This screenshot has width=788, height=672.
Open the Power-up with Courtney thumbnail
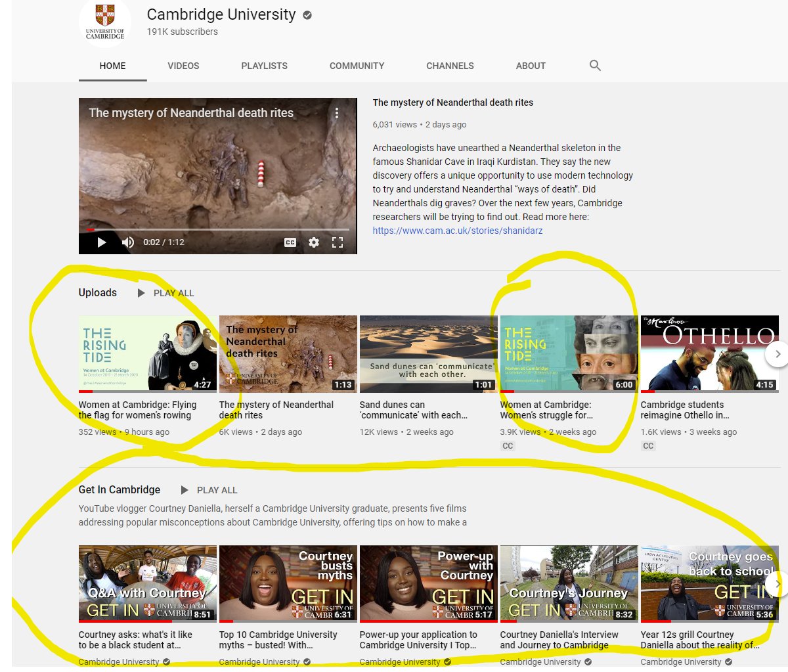(x=429, y=583)
